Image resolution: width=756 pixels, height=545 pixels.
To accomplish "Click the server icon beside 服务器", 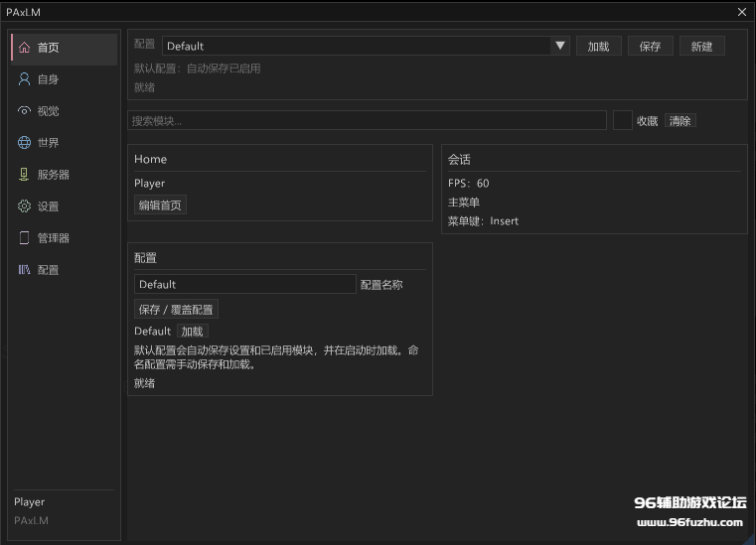I will 24,175.
